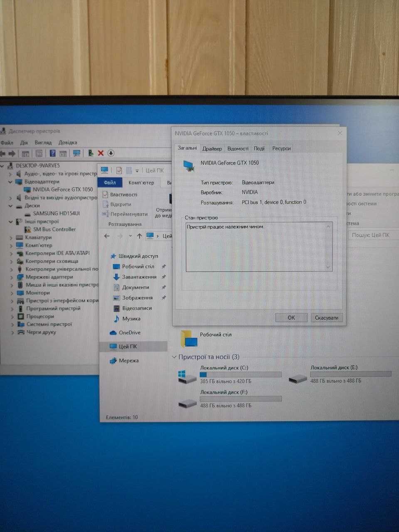This screenshot has height=532, width=399.
Task: Select Документи in Explorer sidebar
Action: coord(135,288)
